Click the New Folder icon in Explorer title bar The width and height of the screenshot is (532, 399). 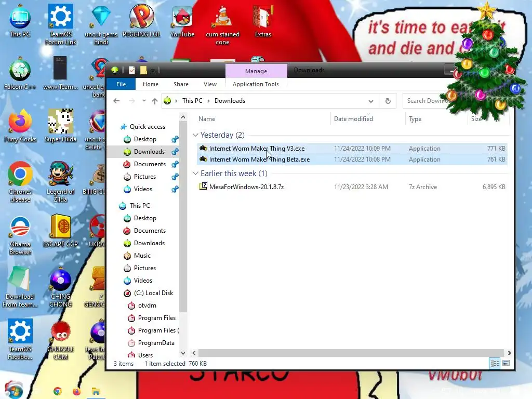pos(143,70)
